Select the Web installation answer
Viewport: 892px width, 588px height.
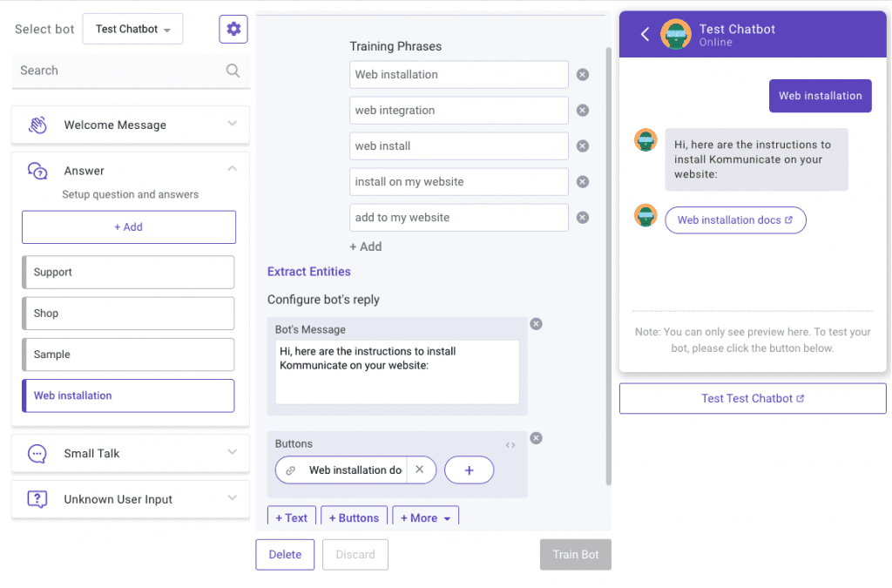tap(128, 395)
